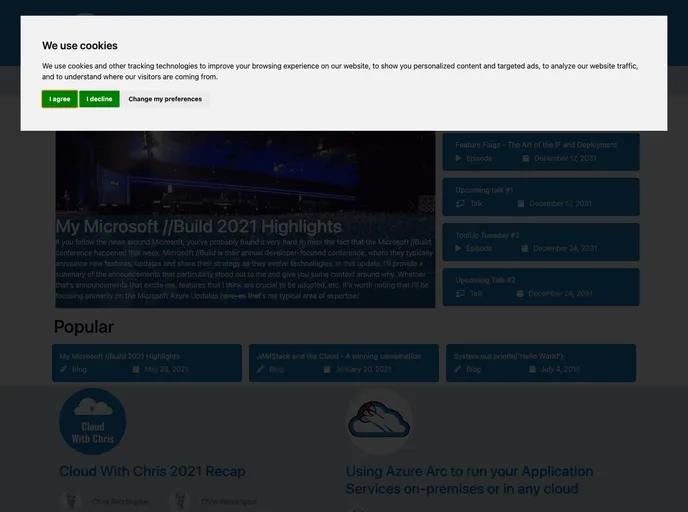Click pencil icon in Hello World card
This screenshot has height=512, width=688.
tap(457, 369)
